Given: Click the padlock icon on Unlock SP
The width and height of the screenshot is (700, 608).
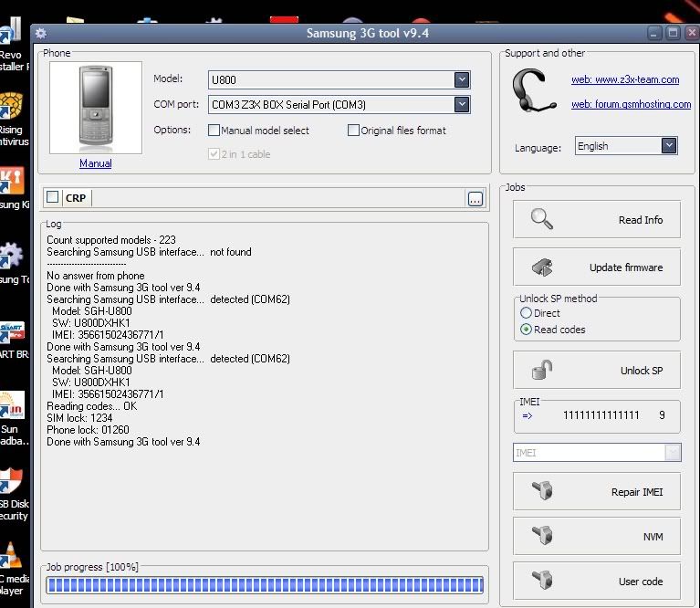Looking at the screenshot, I should tap(542, 370).
